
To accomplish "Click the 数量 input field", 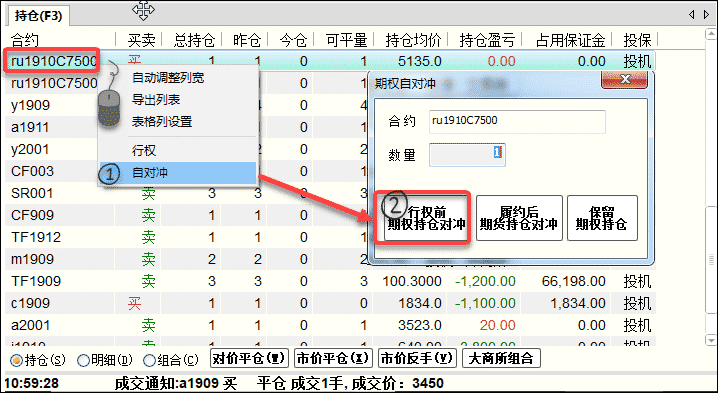I will 467,155.
